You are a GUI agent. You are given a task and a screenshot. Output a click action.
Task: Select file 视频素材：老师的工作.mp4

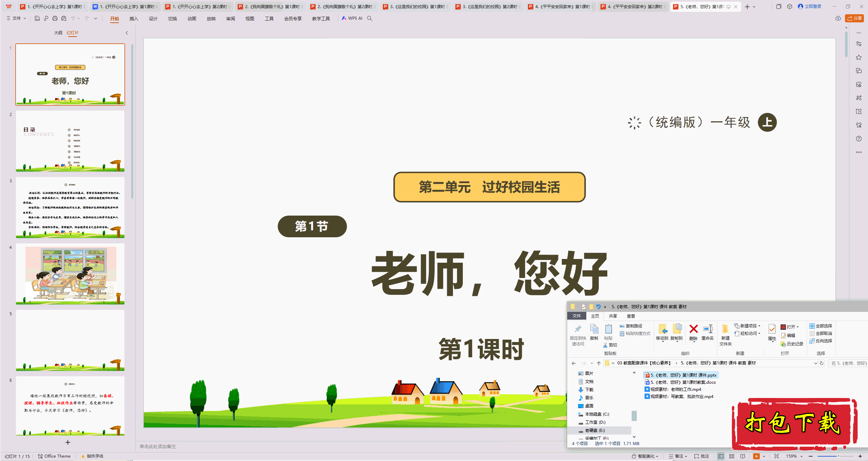(673, 389)
